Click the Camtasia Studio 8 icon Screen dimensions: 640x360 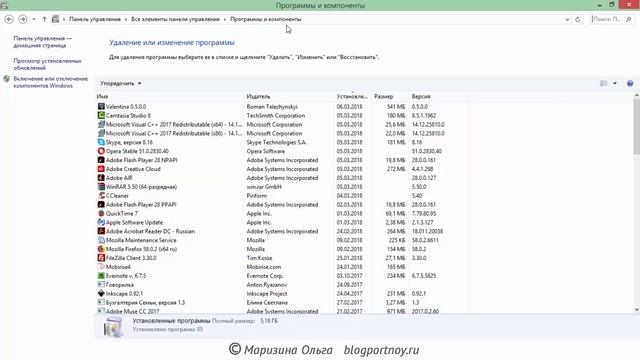pos(101,116)
